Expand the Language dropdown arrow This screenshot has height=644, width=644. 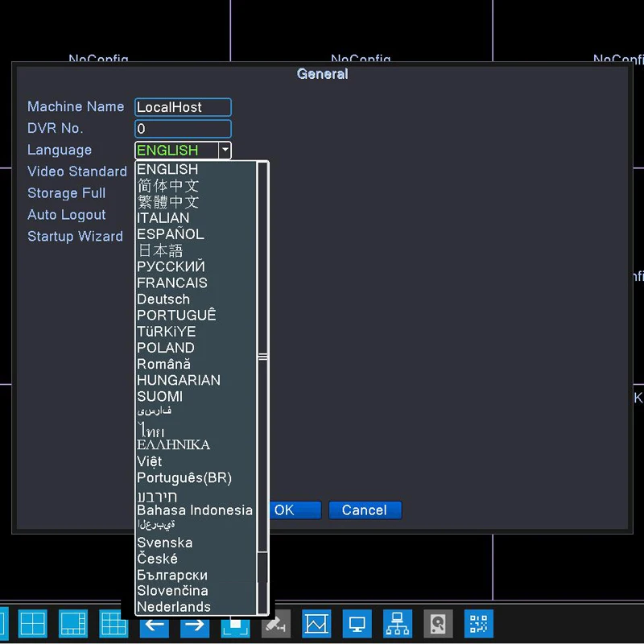[225, 150]
